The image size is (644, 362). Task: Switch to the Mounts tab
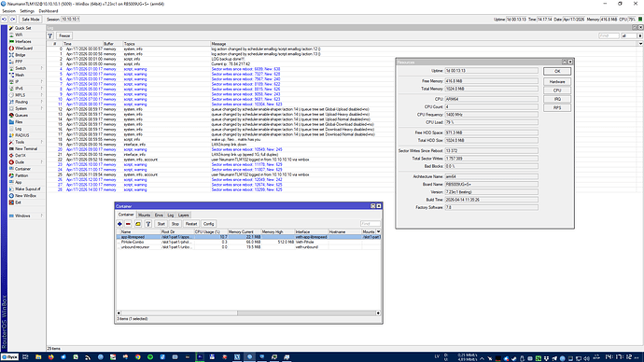point(144,216)
